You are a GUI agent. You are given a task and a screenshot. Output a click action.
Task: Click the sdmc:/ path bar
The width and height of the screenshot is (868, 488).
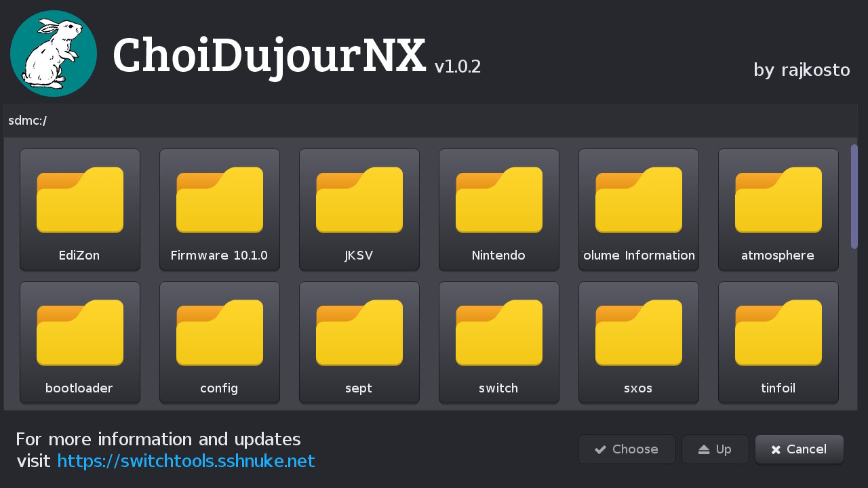pyautogui.click(x=431, y=121)
